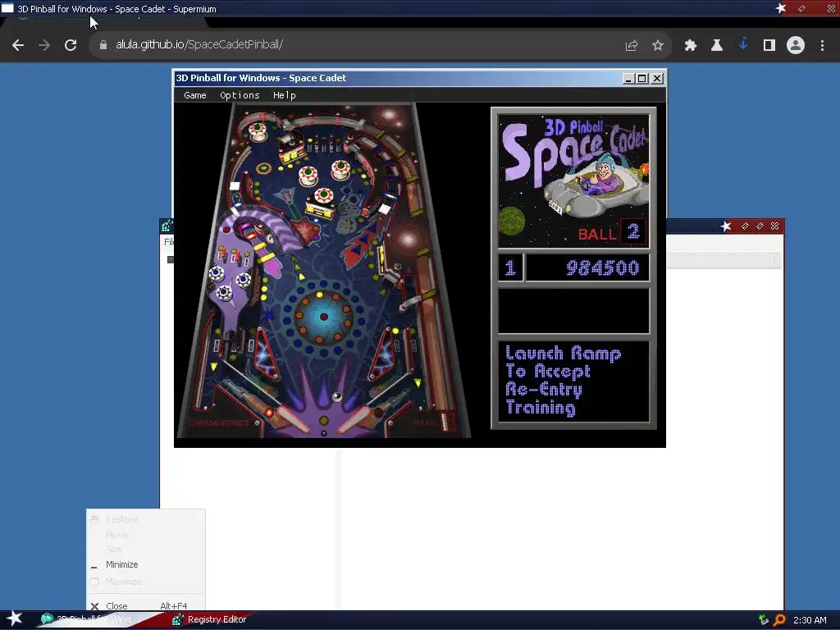Open the Game menu in Pinball
840x630 pixels.
click(195, 95)
